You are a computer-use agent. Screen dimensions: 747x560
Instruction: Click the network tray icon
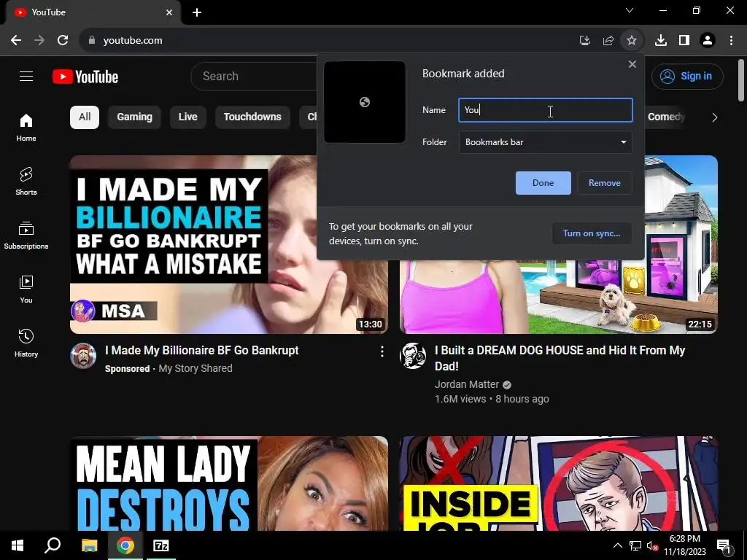635,545
